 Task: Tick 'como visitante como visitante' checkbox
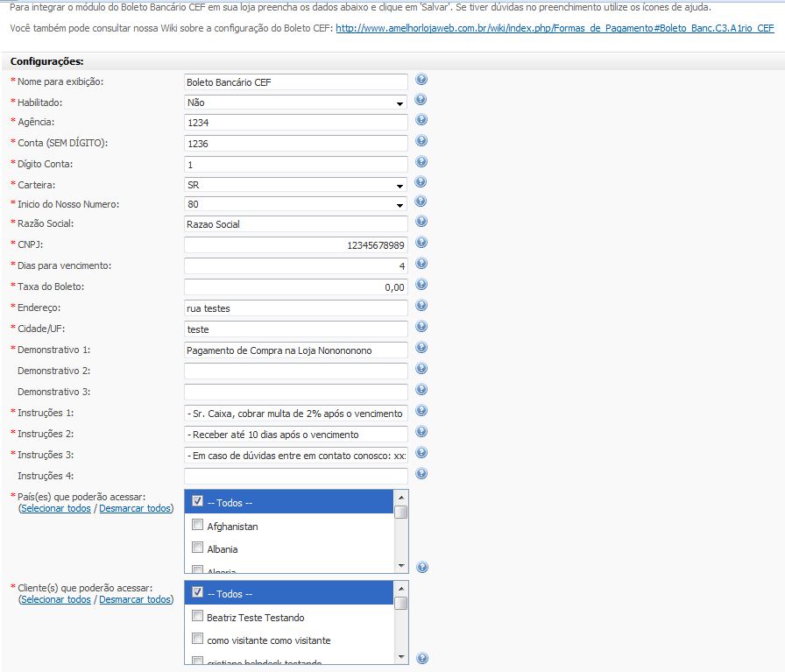tap(198, 639)
